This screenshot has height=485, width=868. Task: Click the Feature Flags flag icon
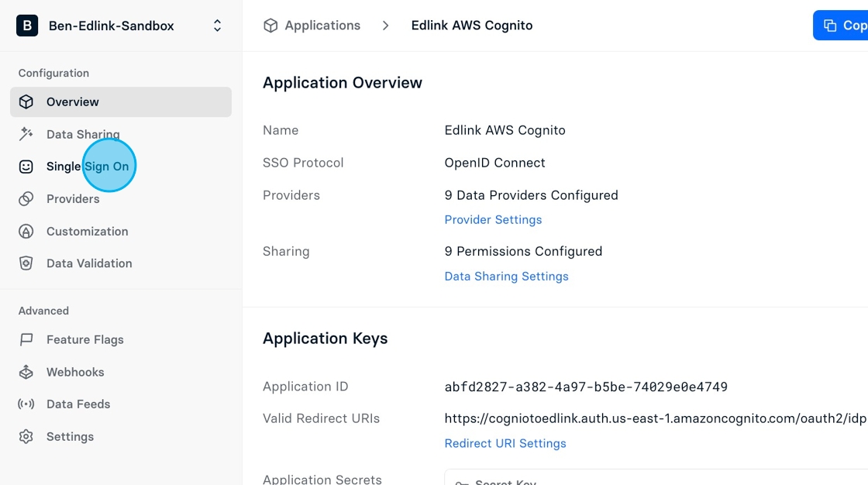point(26,339)
